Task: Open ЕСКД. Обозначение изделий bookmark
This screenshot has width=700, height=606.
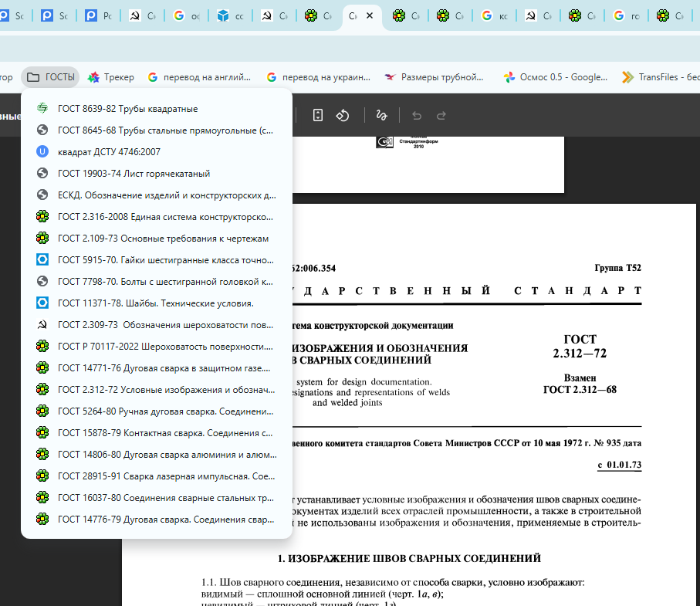Action: pos(157,195)
